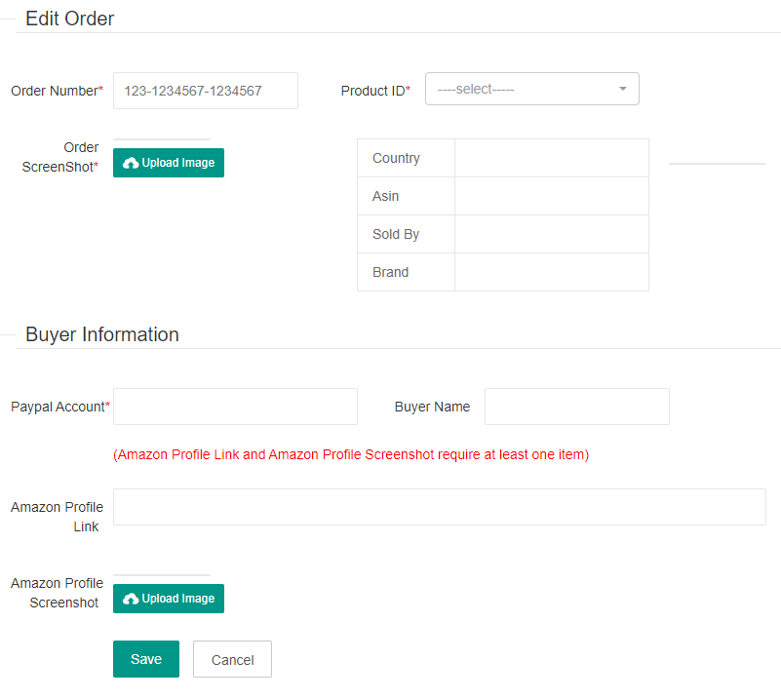The height and width of the screenshot is (700, 781).
Task: Click the Paypal Account label
Action: [60, 407]
